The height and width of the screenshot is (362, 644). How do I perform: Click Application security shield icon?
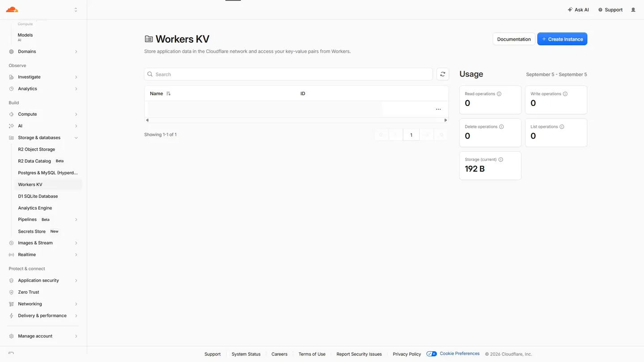[x=12, y=280]
